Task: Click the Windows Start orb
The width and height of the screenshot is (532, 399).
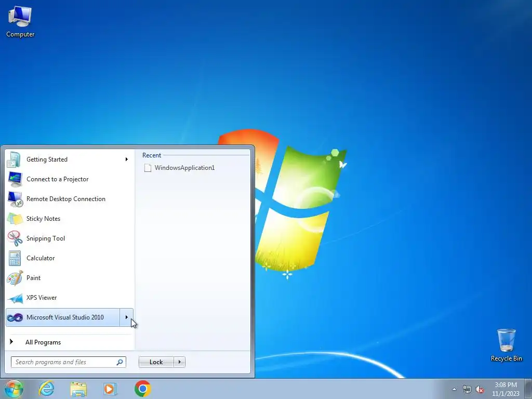Action: 14,389
